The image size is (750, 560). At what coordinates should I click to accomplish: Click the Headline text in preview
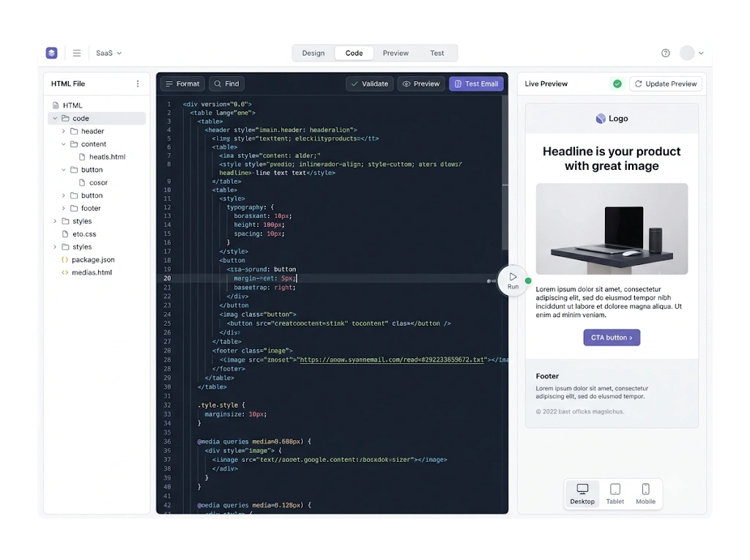point(612,159)
